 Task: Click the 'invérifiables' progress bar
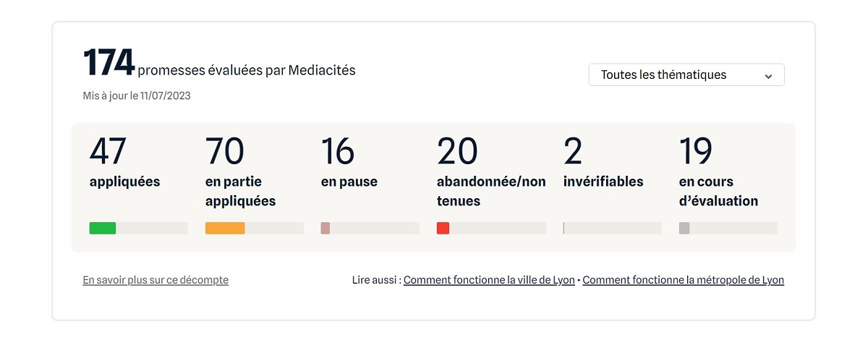[x=612, y=229]
